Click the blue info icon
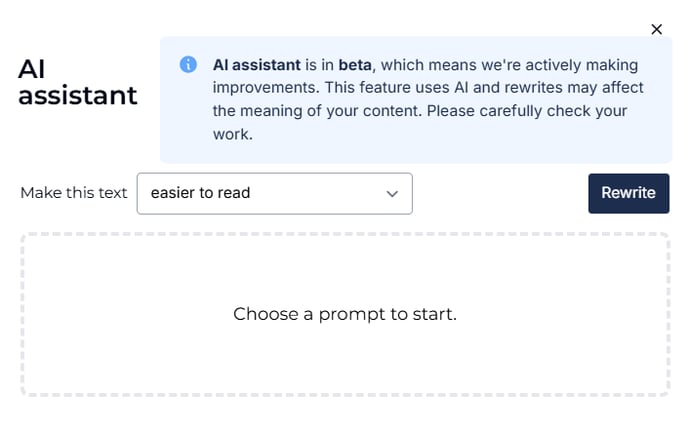The height and width of the screenshot is (432, 688). coord(188,64)
